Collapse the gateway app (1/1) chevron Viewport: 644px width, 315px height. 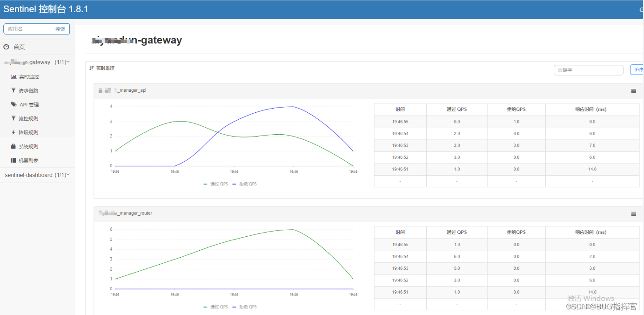point(68,62)
